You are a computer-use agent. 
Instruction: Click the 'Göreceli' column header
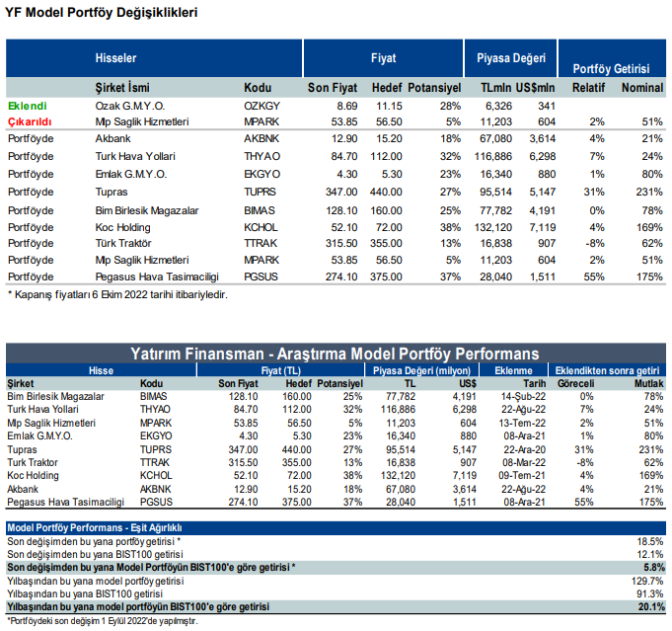point(575,383)
